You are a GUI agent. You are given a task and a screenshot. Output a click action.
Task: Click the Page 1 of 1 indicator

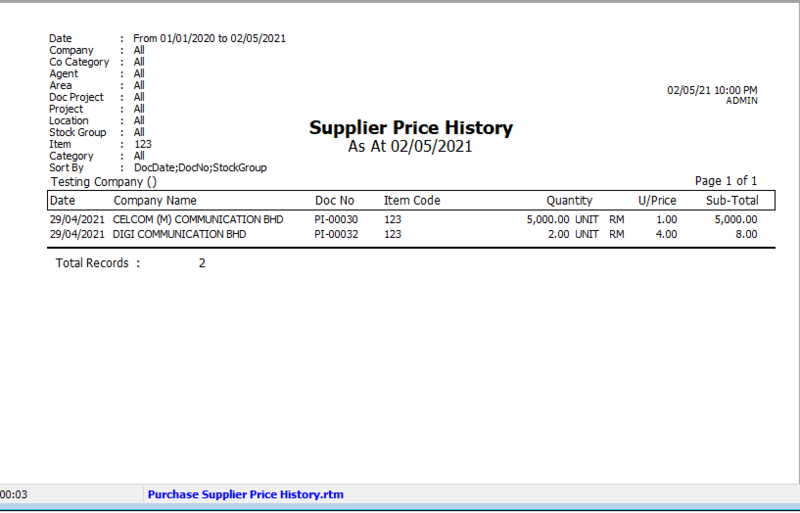[x=726, y=181]
